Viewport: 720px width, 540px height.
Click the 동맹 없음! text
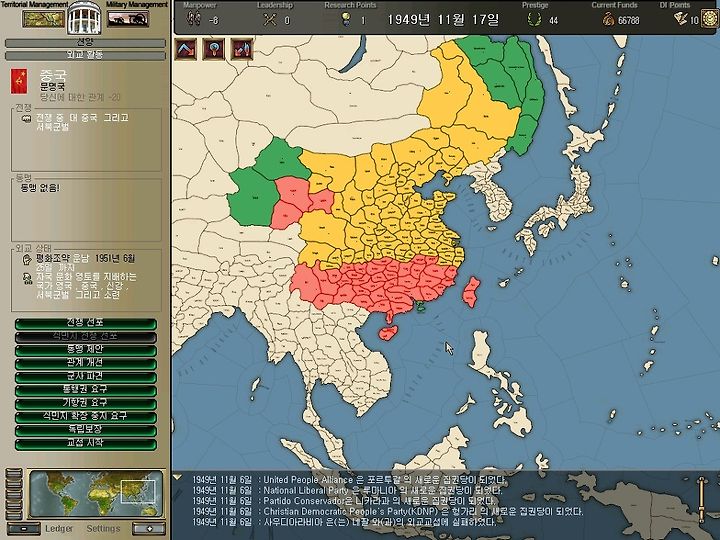39,188
